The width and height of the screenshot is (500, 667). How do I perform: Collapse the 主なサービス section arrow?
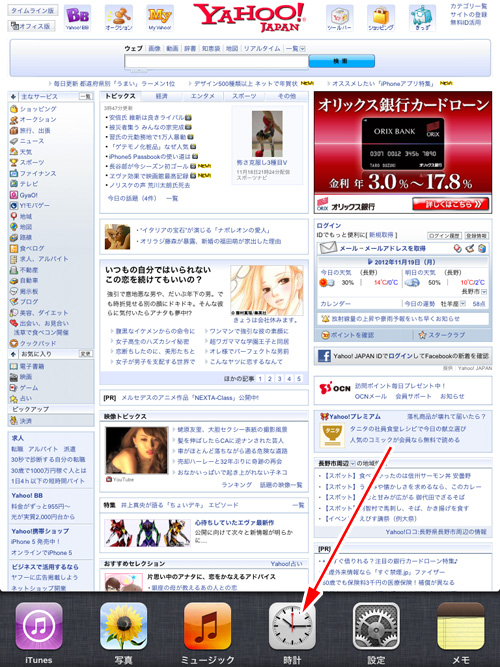tap(14, 97)
